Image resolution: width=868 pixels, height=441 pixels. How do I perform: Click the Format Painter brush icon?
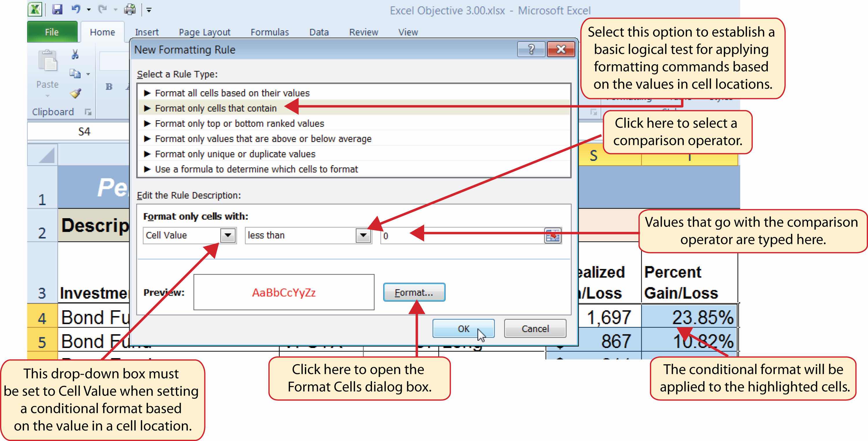click(76, 93)
